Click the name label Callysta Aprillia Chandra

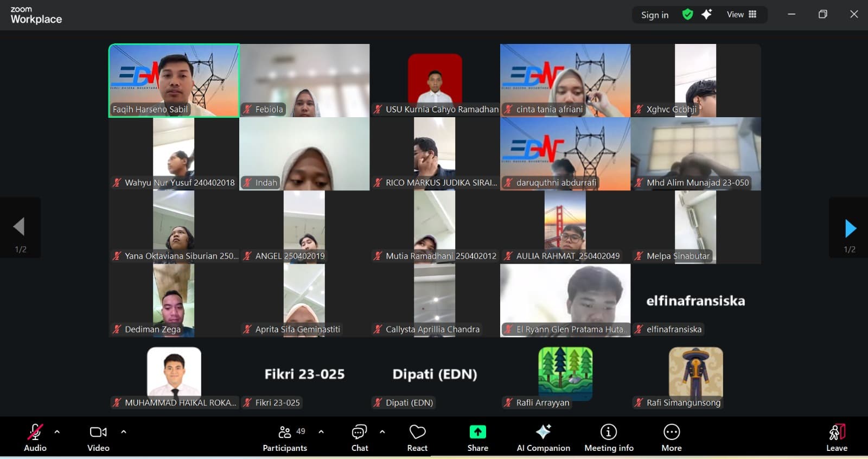click(432, 329)
